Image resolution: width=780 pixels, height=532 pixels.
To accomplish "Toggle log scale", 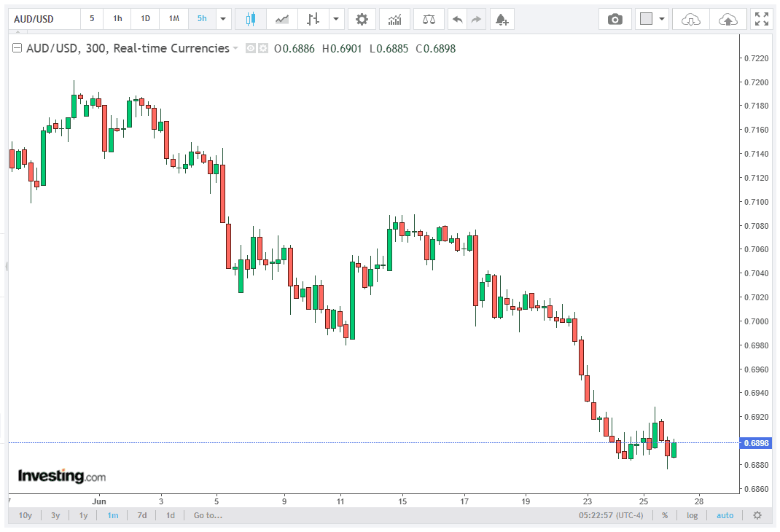I will point(692,515).
